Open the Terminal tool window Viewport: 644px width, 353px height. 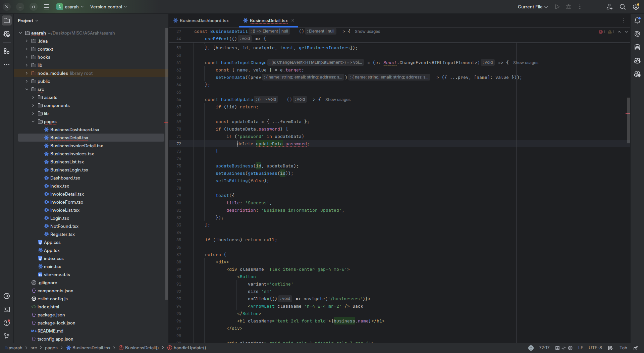pyautogui.click(x=7, y=309)
